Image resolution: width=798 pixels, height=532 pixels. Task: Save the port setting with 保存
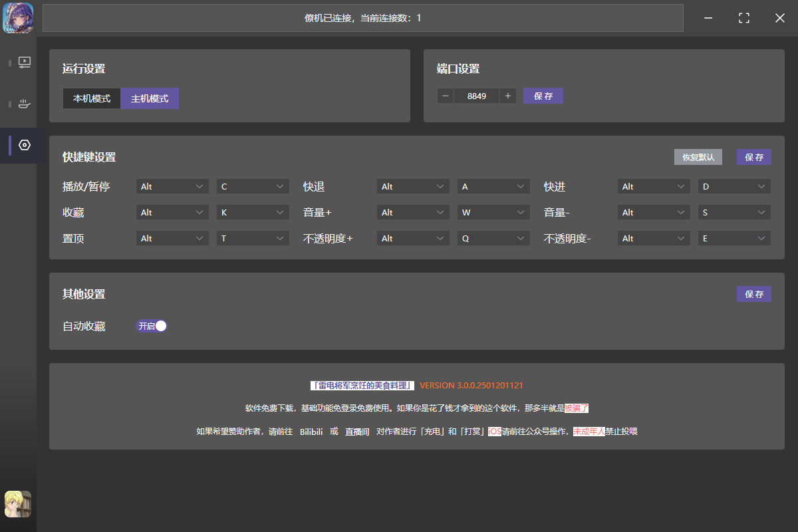pos(543,96)
